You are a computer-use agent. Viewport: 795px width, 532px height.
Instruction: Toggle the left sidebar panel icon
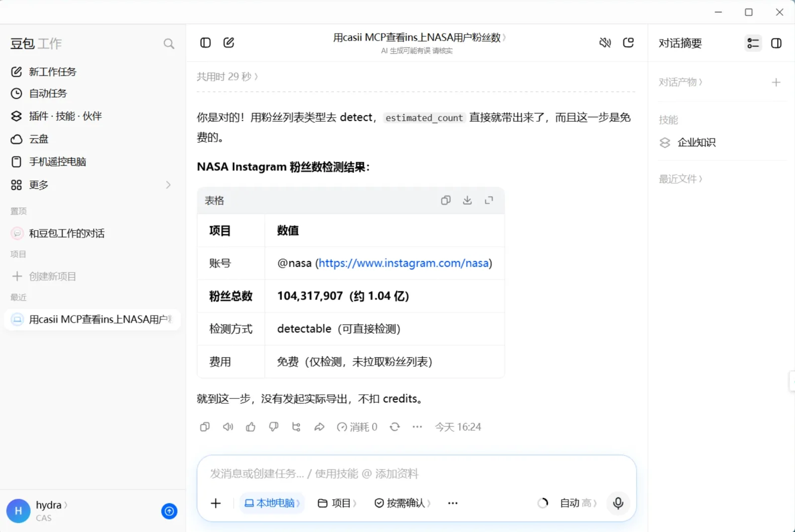pyautogui.click(x=205, y=43)
